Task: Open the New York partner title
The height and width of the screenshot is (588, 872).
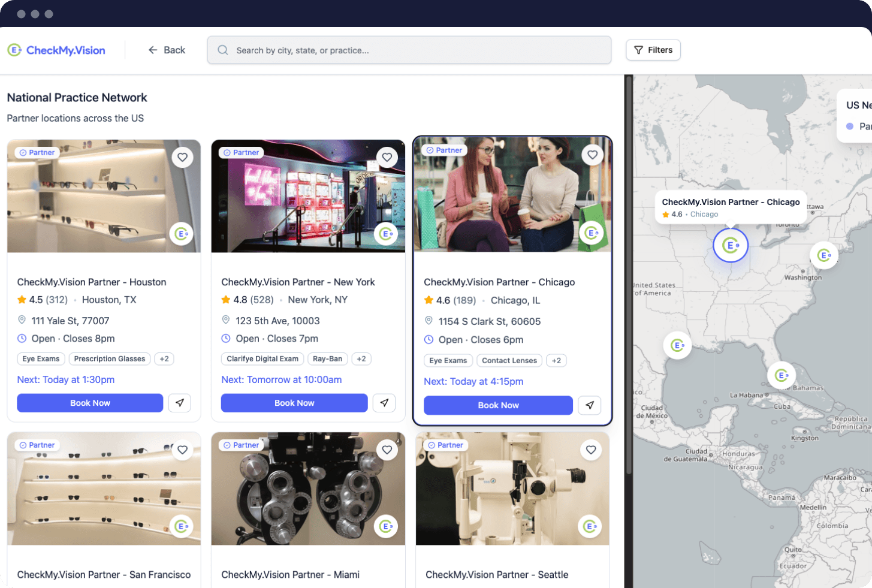Action: (x=298, y=282)
